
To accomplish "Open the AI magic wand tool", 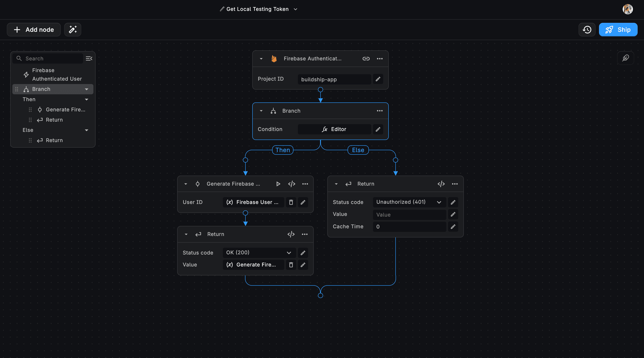I will (73, 30).
